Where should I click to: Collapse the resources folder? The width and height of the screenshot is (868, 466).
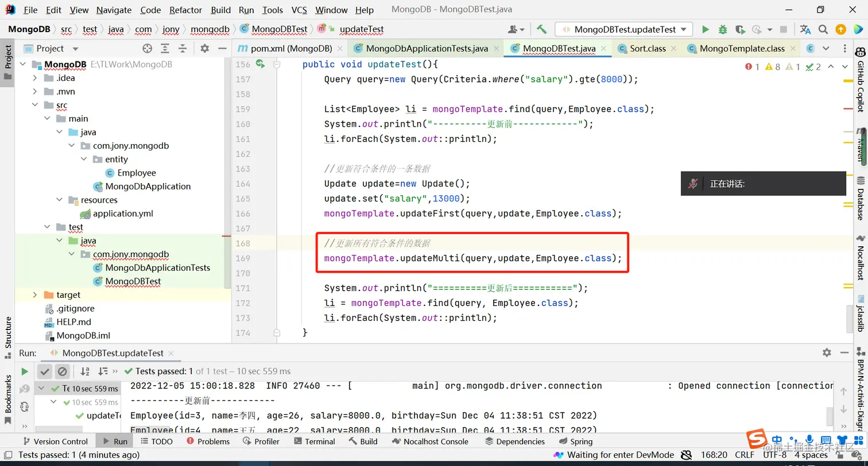(x=59, y=200)
